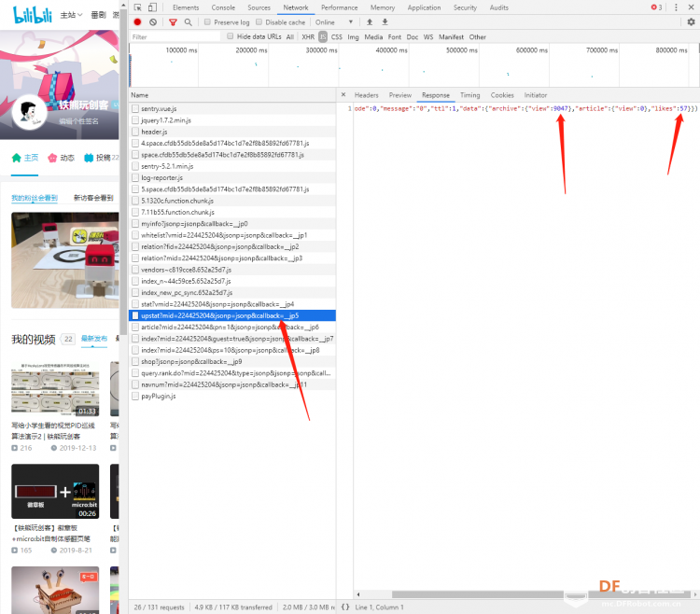Pretty print response with braces icon
The image size is (700, 614).
(345, 607)
